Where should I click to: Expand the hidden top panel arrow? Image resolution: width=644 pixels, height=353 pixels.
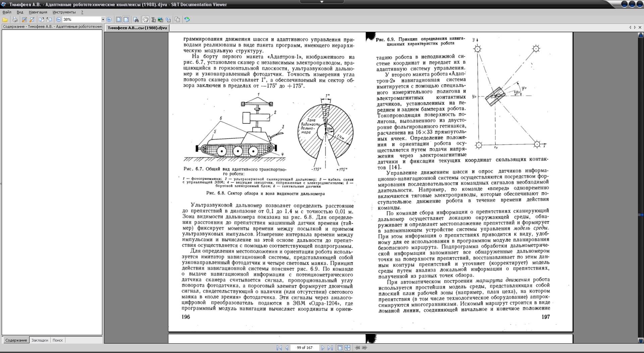322,2
